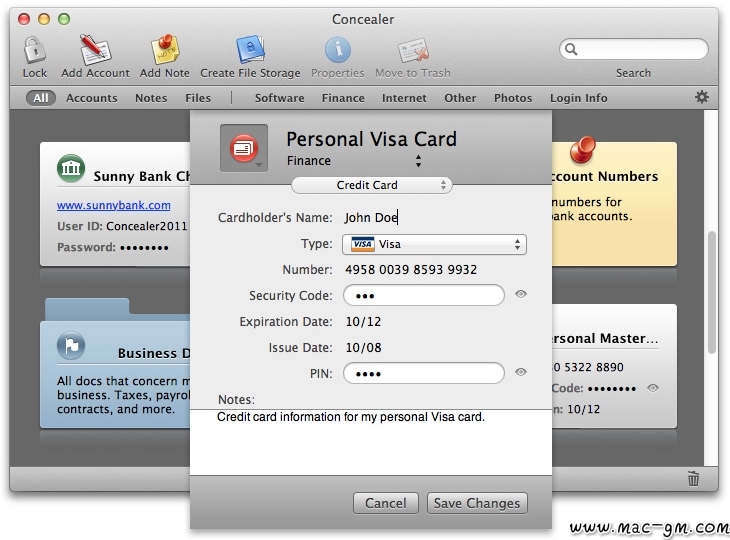Click the magnifier icon in search field

tap(571, 49)
